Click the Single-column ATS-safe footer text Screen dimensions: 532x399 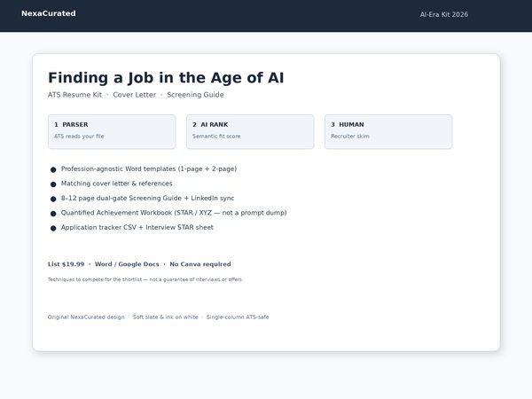pyautogui.click(x=238, y=317)
